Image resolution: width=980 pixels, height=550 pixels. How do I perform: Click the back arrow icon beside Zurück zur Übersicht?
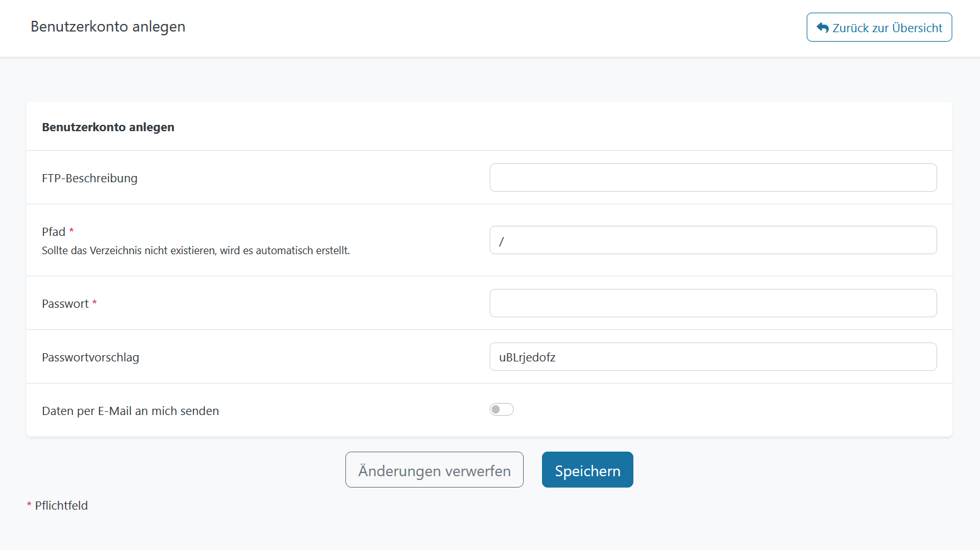point(822,28)
